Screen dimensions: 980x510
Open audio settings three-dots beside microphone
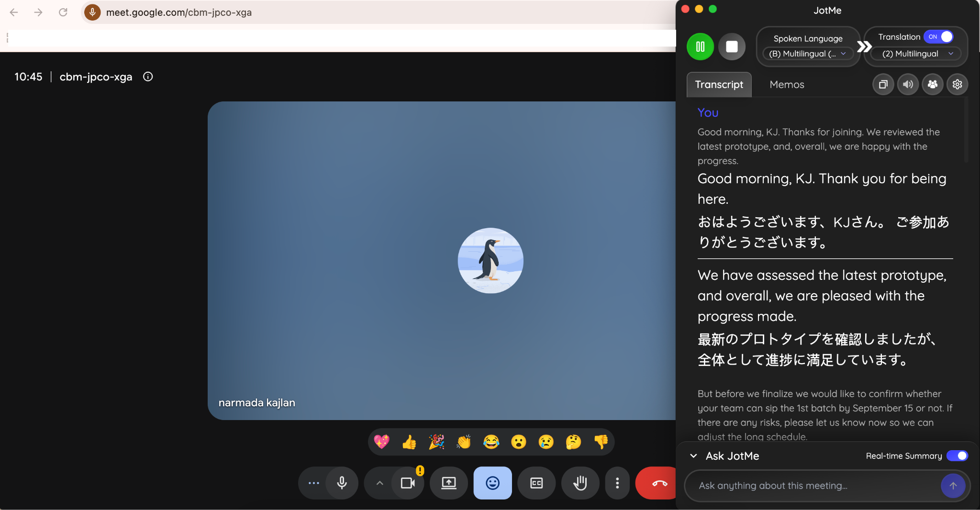tap(314, 483)
